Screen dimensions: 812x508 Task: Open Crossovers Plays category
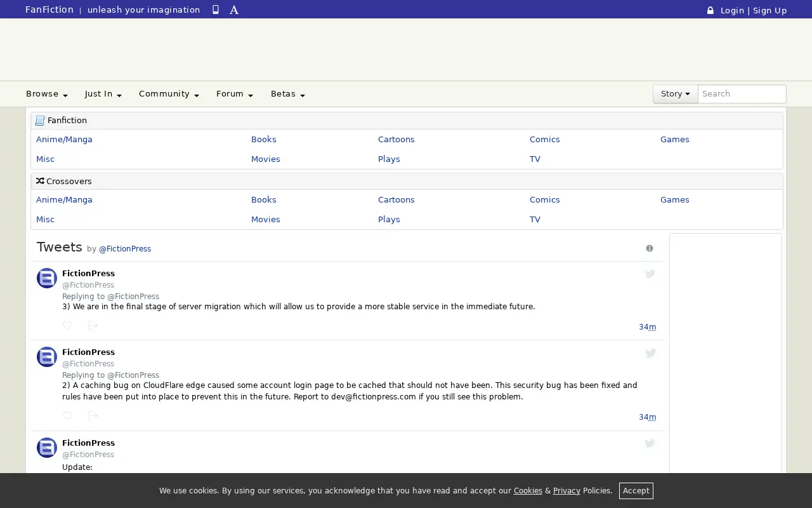click(x=389, y=220)
